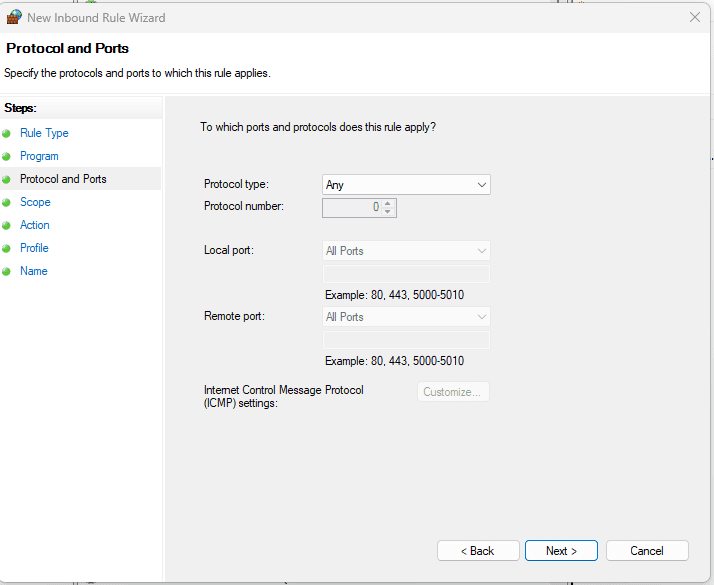714x585 pixels.
Task: Click the green bullet beside Rule Type
Action: (x=6, y=133)
